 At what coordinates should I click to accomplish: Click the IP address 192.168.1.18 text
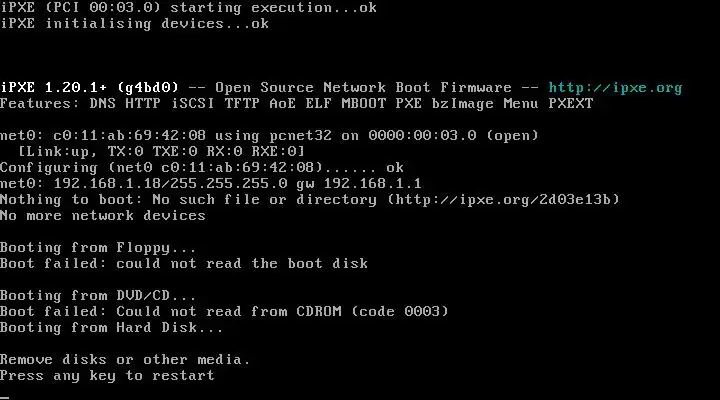coord(99,184)
